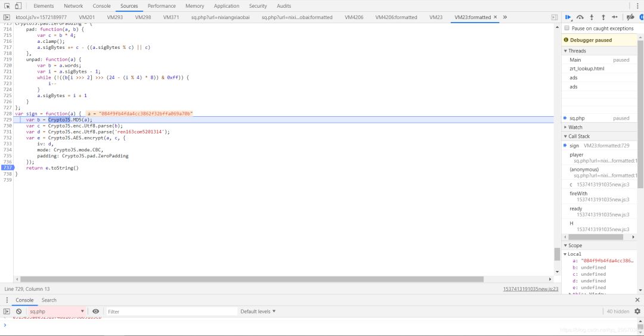This screenshot has width=644, height=336.
Task: Resume script execution in debugger
Action: pos(568,17)
